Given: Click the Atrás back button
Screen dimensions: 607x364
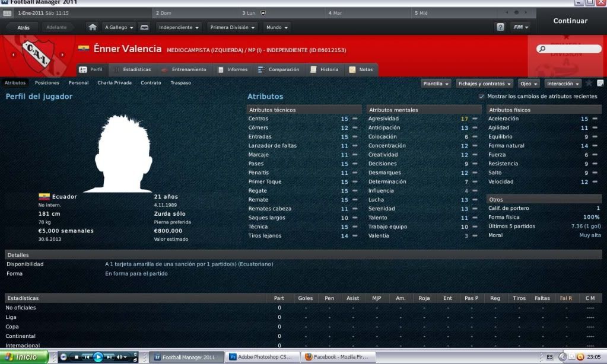Looking at the screenshot, I should [23, 27].
